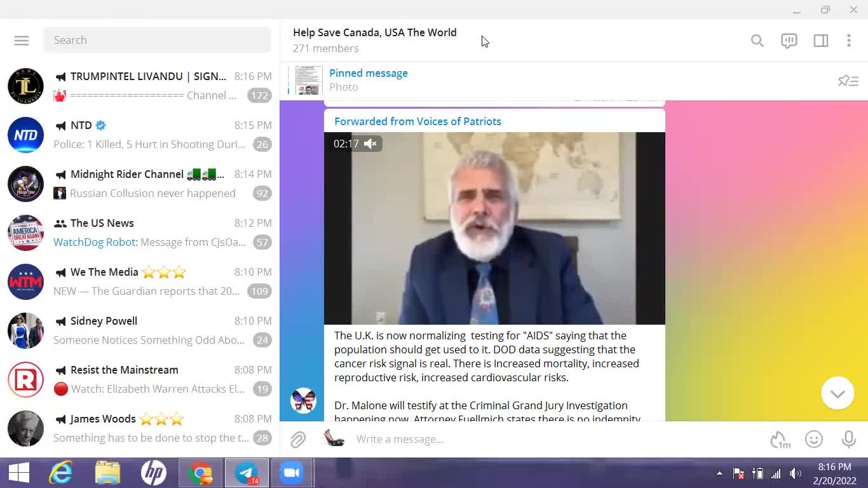Screen dimensions: 868x488
Task: Search within this chat
Action: coord(757,41)
